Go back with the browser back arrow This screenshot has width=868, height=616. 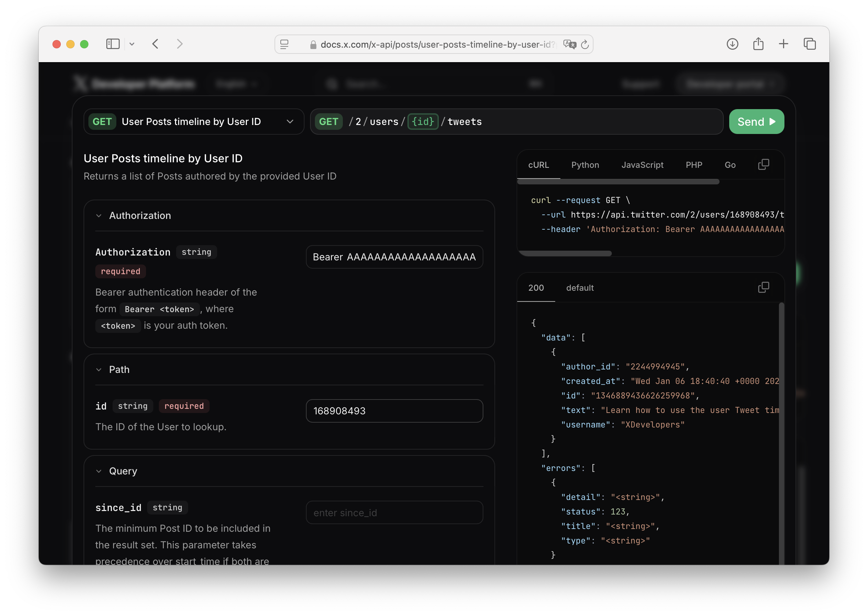click(x=155, y=44)
